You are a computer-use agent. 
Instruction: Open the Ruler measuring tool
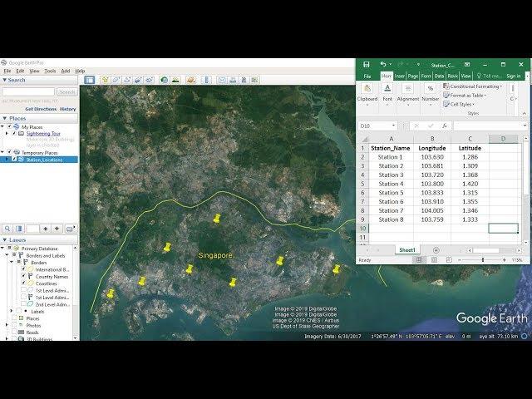(x=206, y=80)
